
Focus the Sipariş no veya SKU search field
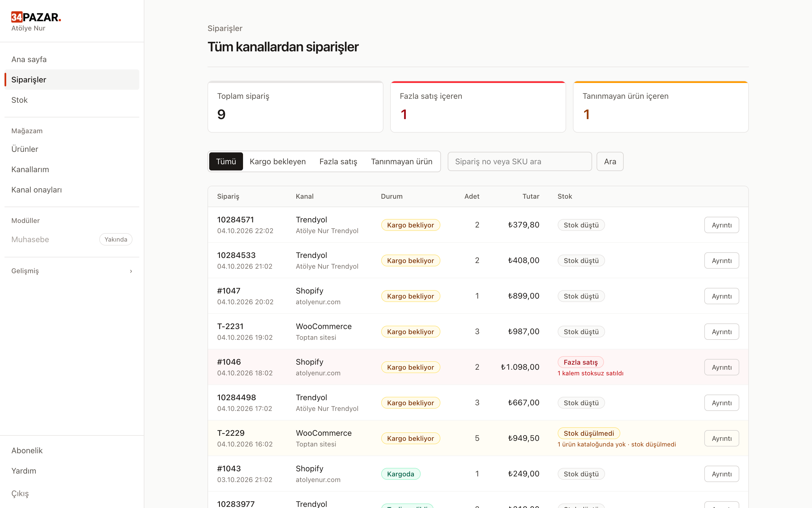(520, 162)
